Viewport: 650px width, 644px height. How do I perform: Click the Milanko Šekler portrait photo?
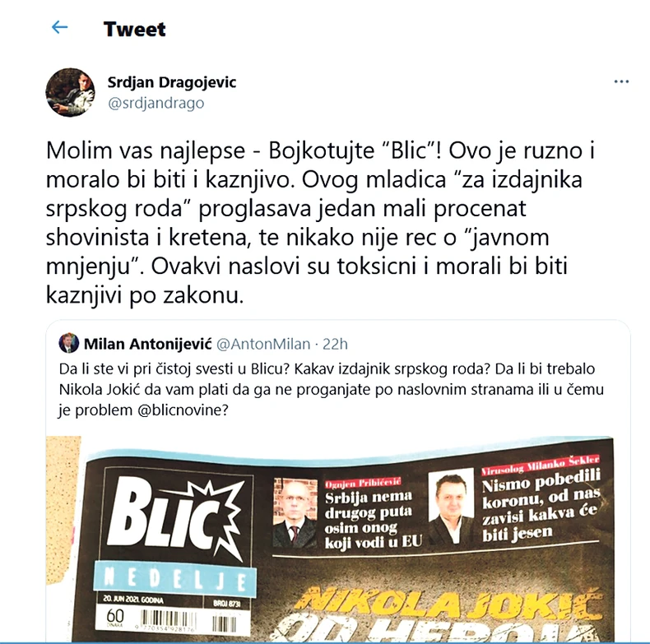click(451, 506)
